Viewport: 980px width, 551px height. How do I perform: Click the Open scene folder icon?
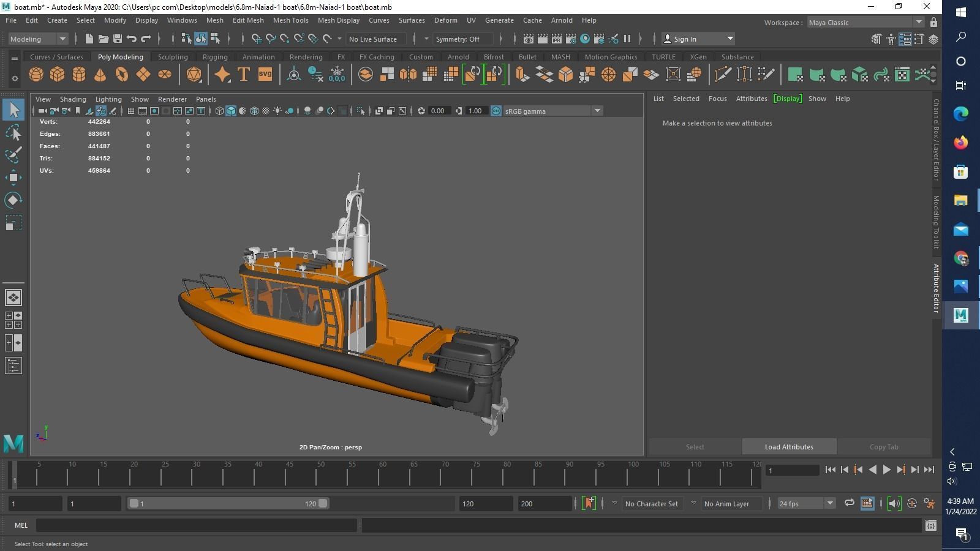[104, 39]
